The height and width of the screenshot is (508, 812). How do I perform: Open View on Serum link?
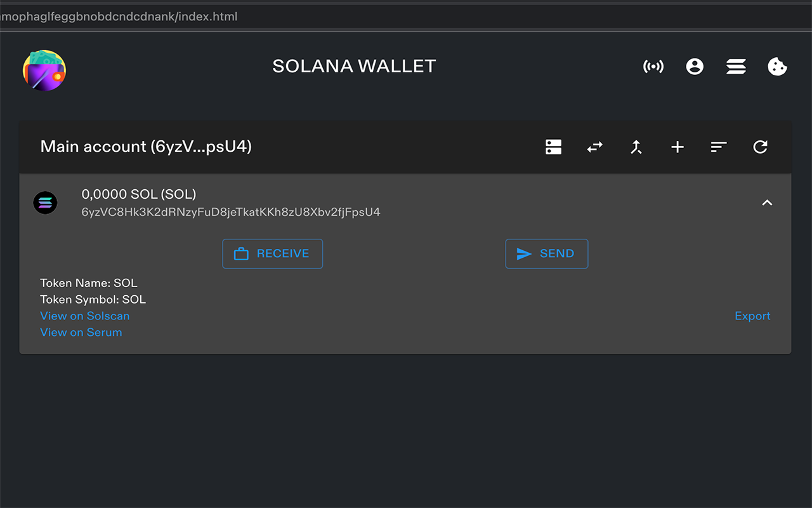81,332
